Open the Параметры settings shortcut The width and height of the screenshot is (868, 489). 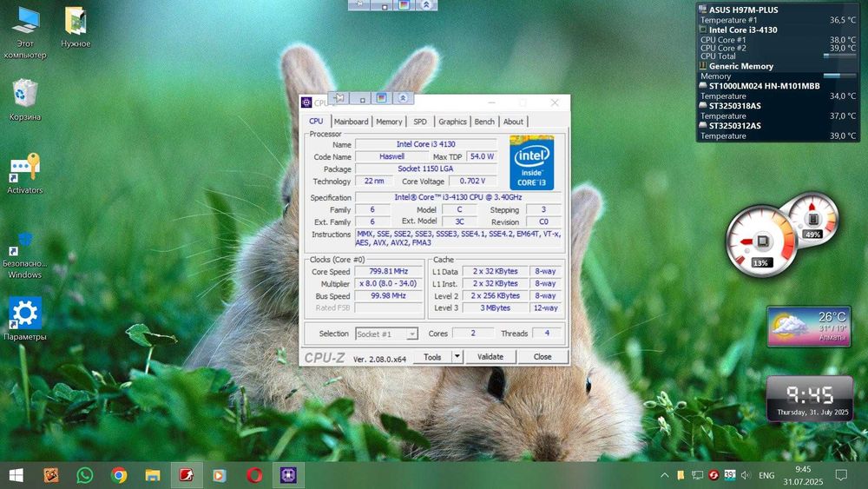click(x=25, y=319)
